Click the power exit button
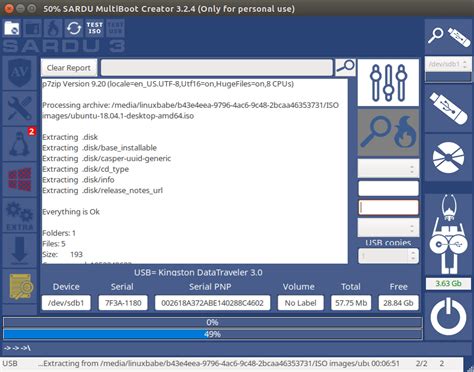 coord(449,317)
